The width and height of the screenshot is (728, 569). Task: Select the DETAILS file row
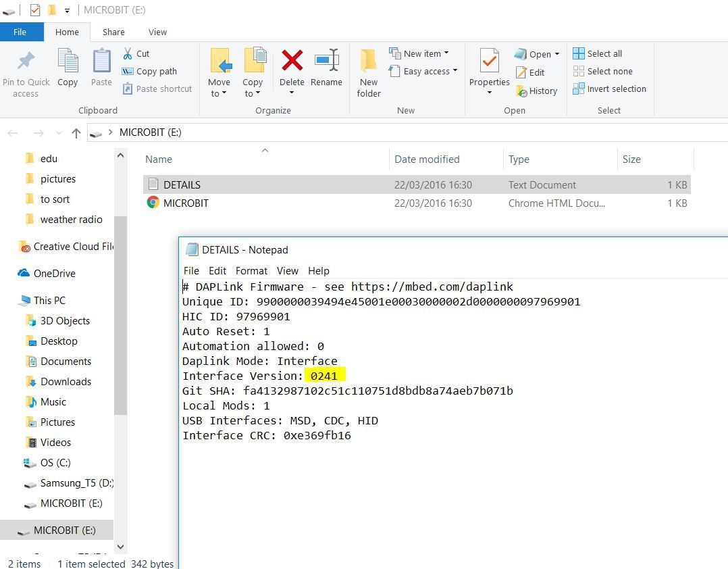pos(417,184)
